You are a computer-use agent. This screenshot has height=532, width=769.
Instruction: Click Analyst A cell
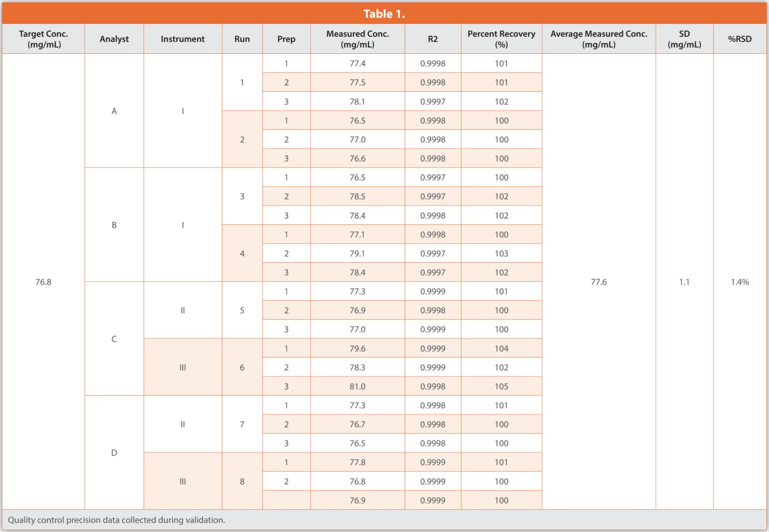pyautogui.click(x=114, y=111)
